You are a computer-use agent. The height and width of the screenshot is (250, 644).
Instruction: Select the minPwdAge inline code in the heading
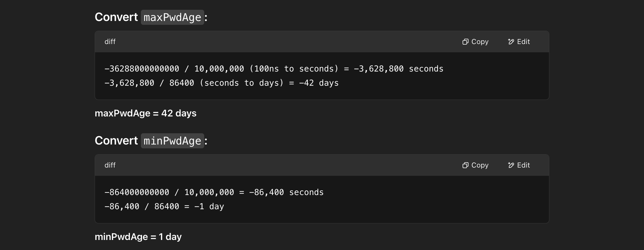pyautogui.click(x=173, y=141)
